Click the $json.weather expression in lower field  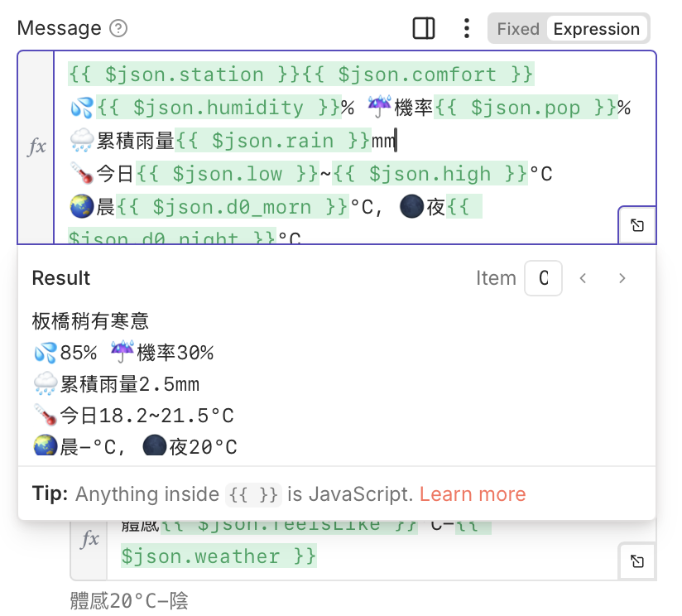point(219,556)
